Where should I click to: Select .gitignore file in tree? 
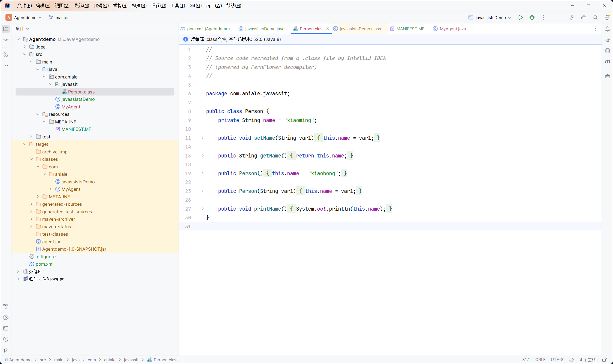point(46,257)
